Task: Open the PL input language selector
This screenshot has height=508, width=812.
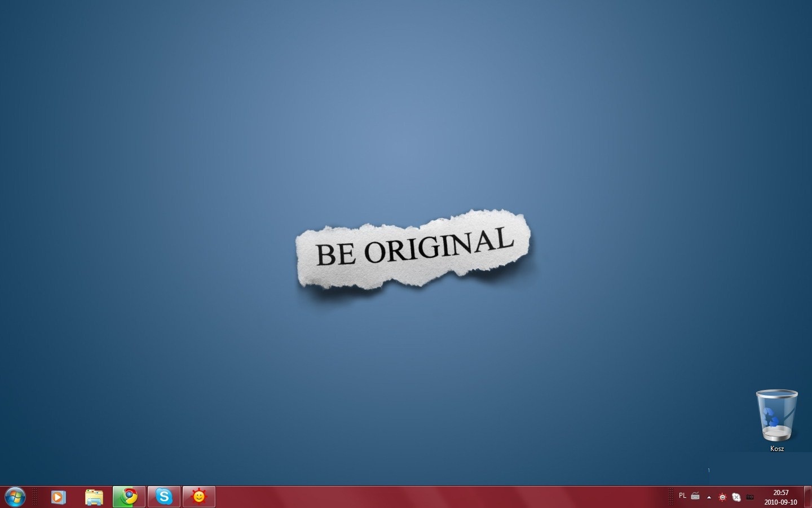Action: tap(682, 496)
